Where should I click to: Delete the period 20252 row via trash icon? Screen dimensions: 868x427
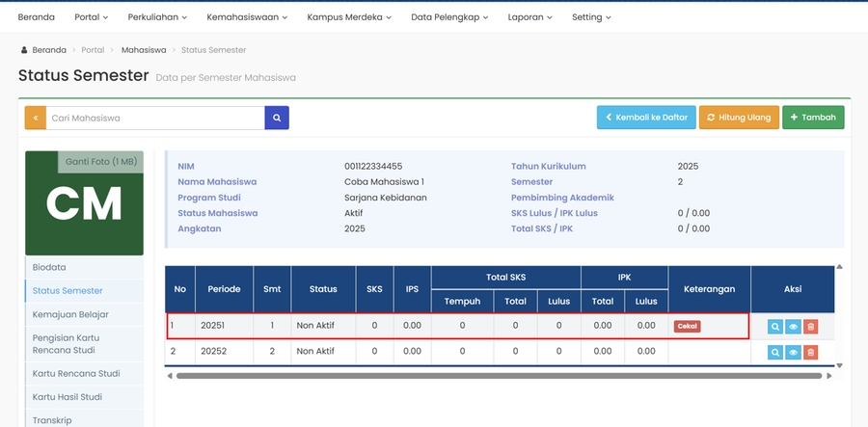point(810,352)
